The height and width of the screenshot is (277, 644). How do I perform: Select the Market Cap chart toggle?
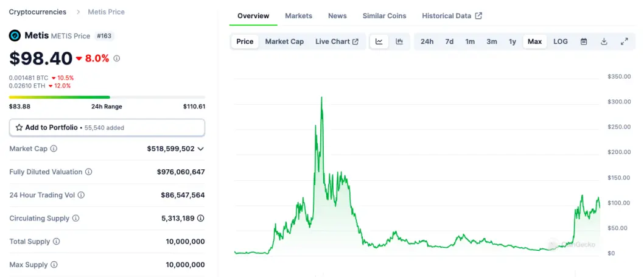point(284,41)
